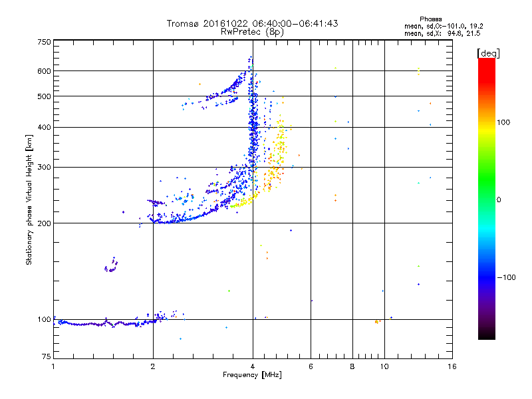
Task: Click the y-axis '500' tick label
Action: (x=44, y=96)
